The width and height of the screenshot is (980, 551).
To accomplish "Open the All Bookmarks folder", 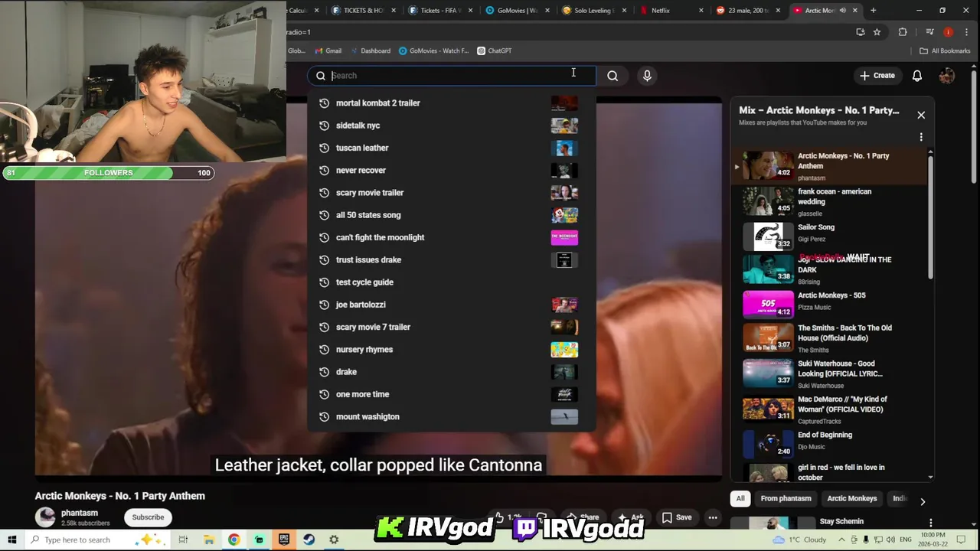I will tap(945, 51).
